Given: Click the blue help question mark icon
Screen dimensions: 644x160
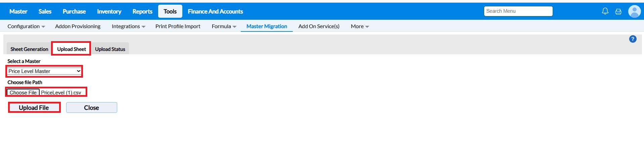Looking at the screenshot, I should click(633, 39).
